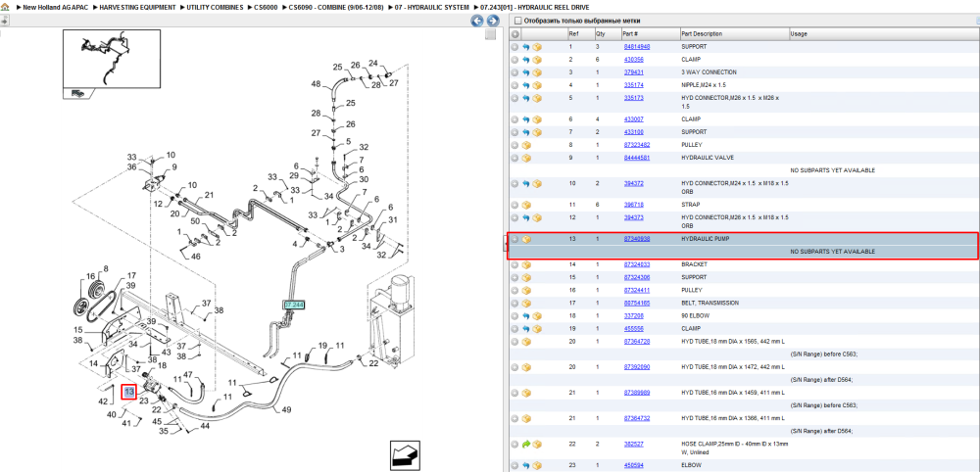This screenshot has width=980, height=472.
Task: Click callout 13 in the diagram
Action: [128, 392]
